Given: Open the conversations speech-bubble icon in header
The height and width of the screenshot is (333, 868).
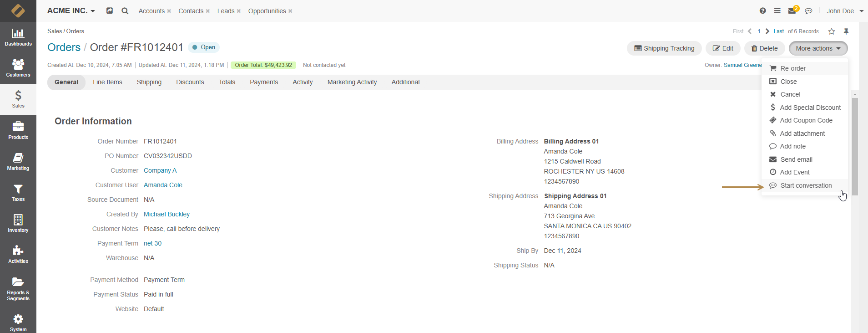Looking at the screenshot, I should click(808, 11).
